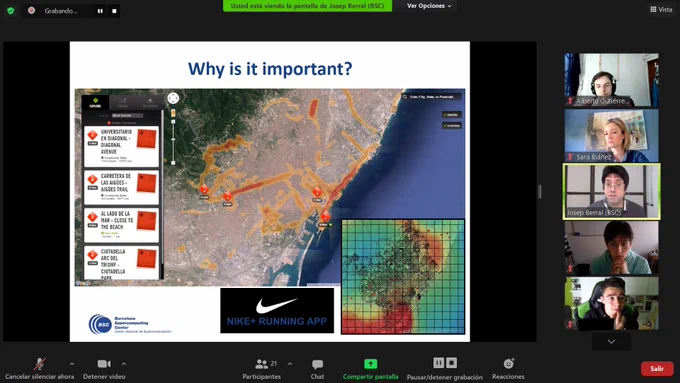Select fourth participant resting chin thumbnail
Viewport: 680px width, 383px height.
[x=611, y=248]
